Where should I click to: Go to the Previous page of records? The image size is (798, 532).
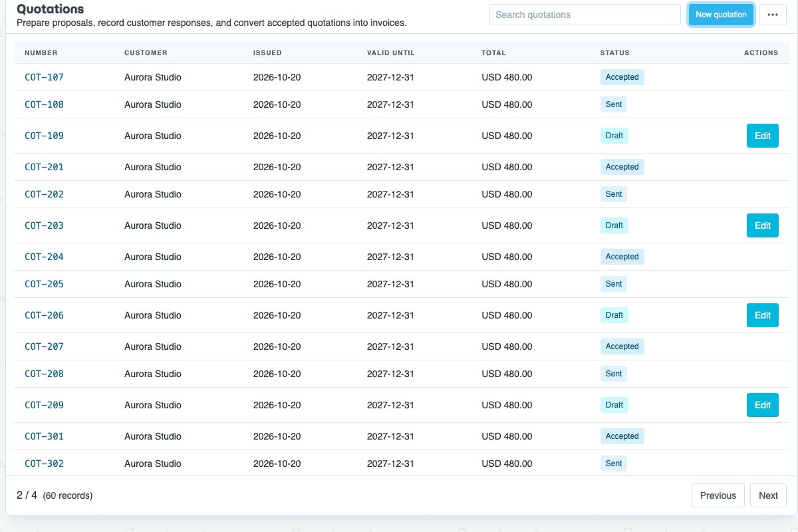(718, 495)
